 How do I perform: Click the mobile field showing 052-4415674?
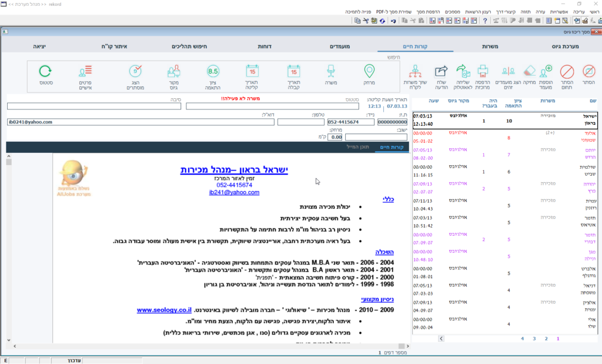point(350,122)
